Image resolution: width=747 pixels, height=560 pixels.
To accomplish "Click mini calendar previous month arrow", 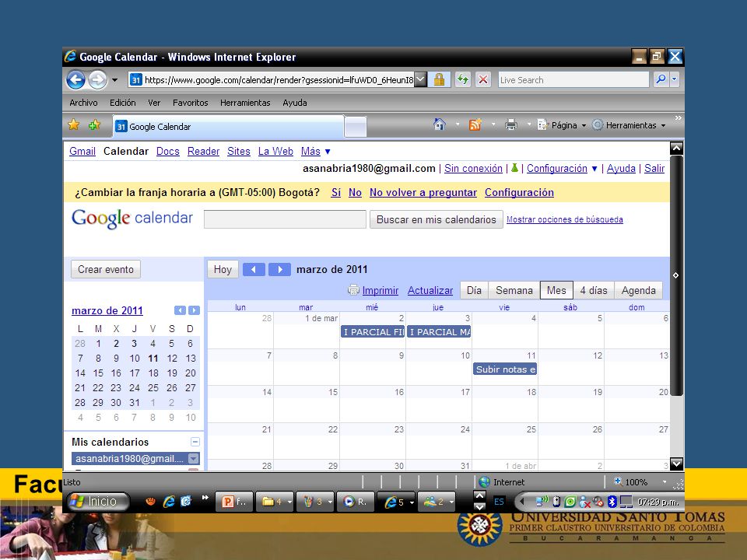I will coord(180,310).
